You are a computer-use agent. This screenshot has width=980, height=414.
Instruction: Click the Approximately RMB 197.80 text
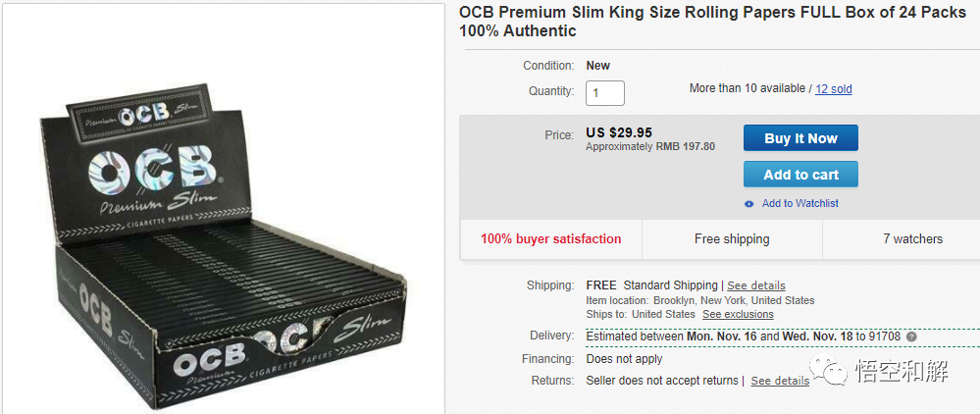[650, 147]
